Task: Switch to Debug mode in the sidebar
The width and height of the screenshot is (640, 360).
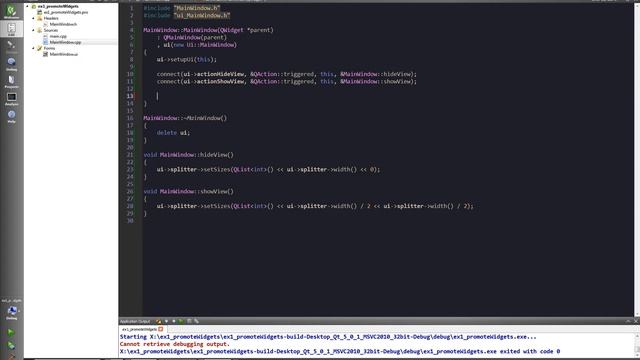Action: 11,64
